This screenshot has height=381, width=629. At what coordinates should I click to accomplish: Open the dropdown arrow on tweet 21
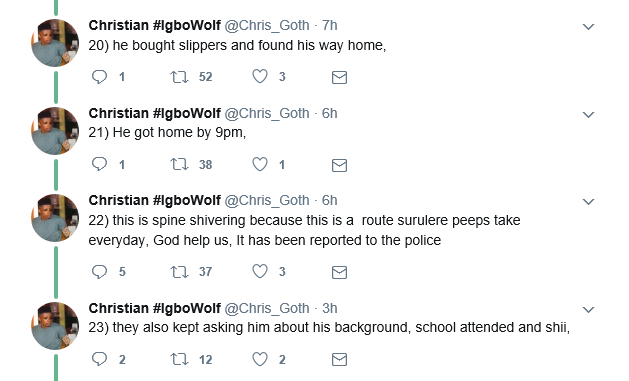point(588,115)
